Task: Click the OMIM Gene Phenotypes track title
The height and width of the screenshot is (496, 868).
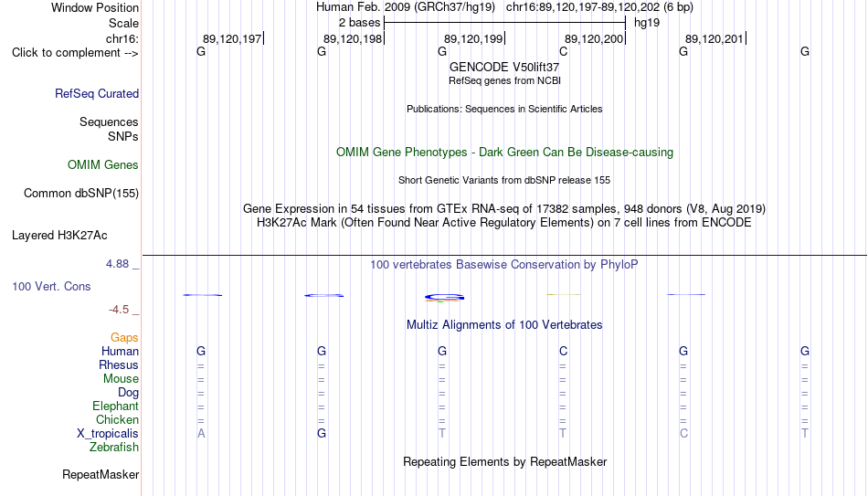Action: [x=504, y=153]
